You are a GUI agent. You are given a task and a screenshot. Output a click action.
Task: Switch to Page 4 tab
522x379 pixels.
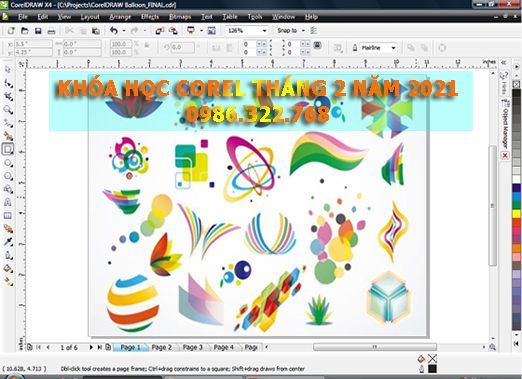click(224, 347)
